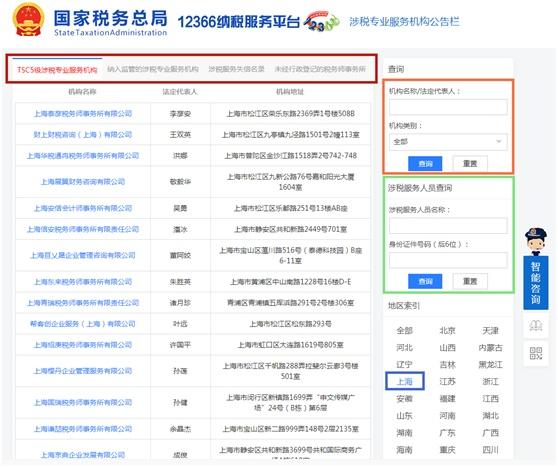Click address 上海市虹口区大连路1619号805室
The width and height of the screenshot is (558, 467).
(x=290, y=345)
